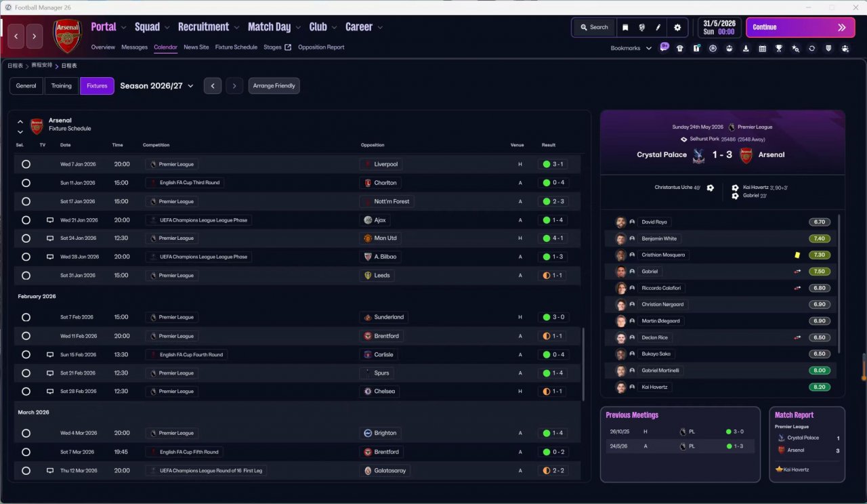Click the globe icon in the top toolbar

coord(641,28)
